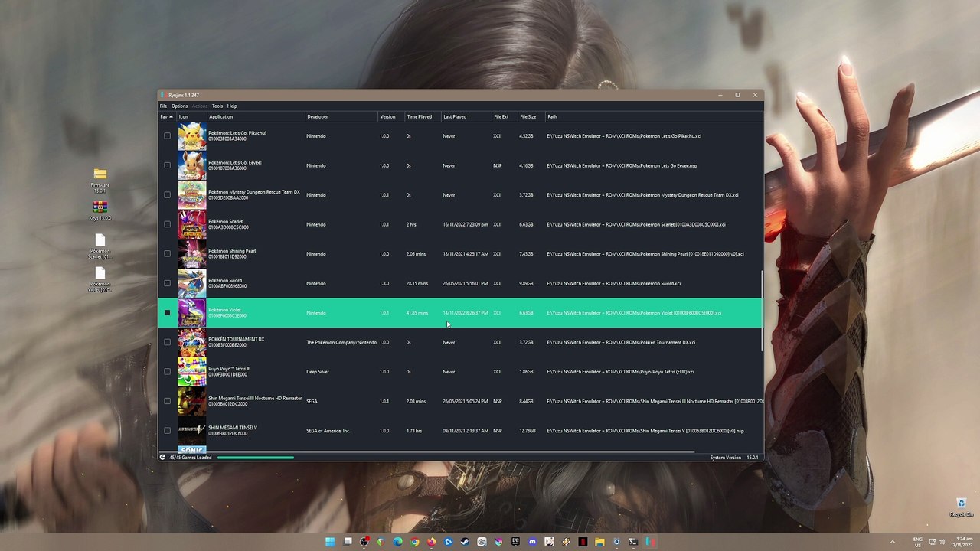Sort list by Last Played header

pyautogui.click(x=465, y=117)
